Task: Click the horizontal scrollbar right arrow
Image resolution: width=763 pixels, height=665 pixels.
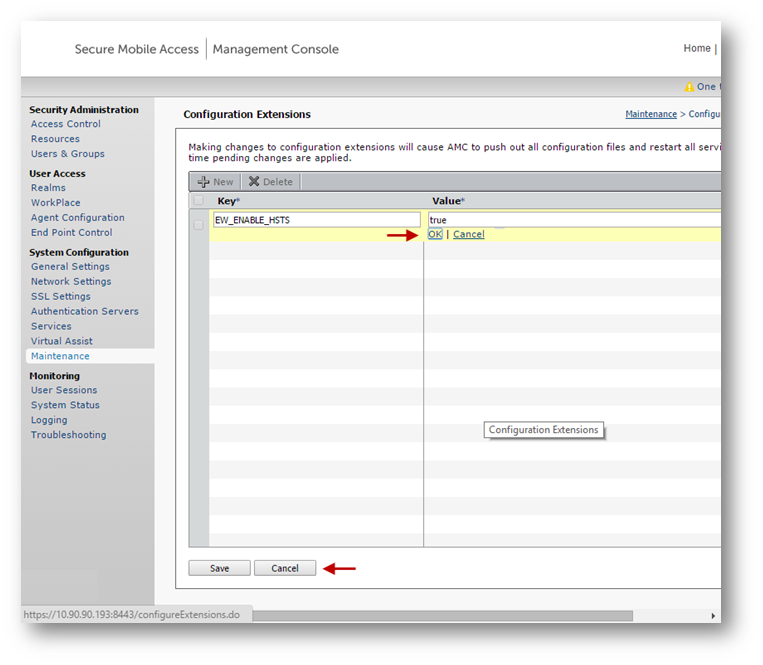Action: pos(713,616)
